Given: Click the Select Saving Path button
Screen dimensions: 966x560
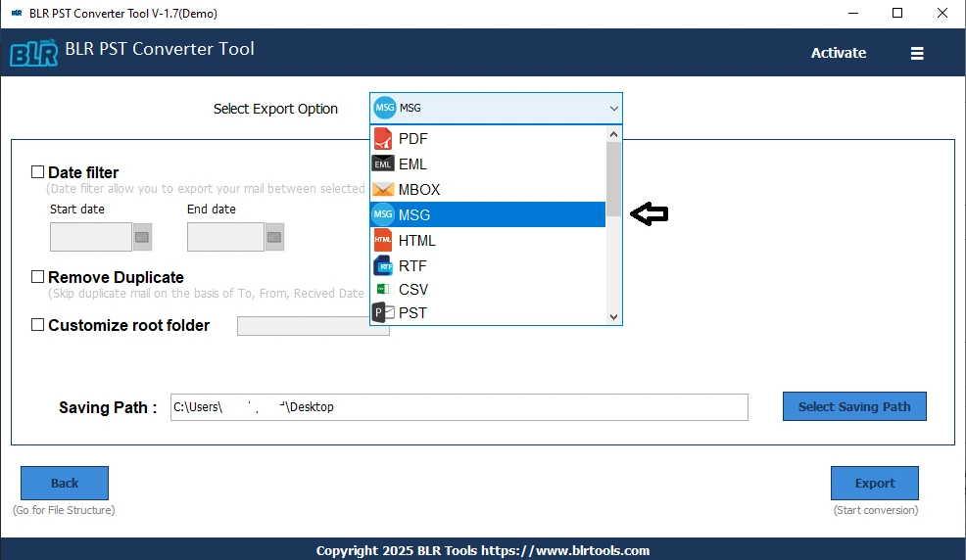Looking at the screenshot, I should tap(853, 406).
